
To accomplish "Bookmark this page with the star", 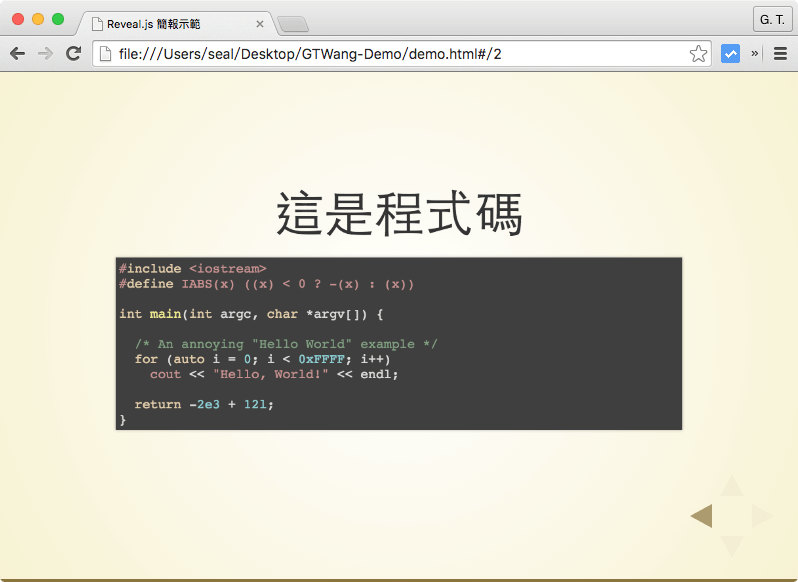I will point(698,54).
